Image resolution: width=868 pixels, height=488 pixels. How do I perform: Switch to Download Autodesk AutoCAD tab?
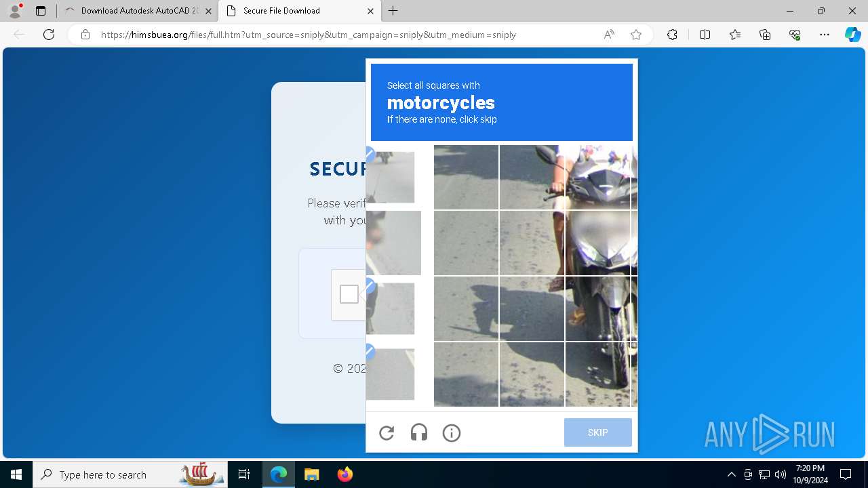click(x=138, y=11)
